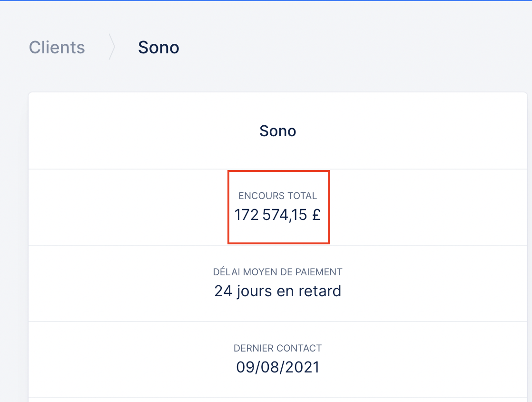
Task: Go back to Clients breadcrumb link
Action: pyautogui.click(x=57, y=48)
